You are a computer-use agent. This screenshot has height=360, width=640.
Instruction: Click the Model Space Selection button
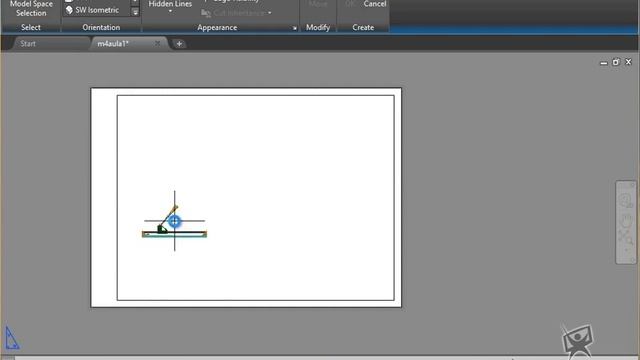31,9
